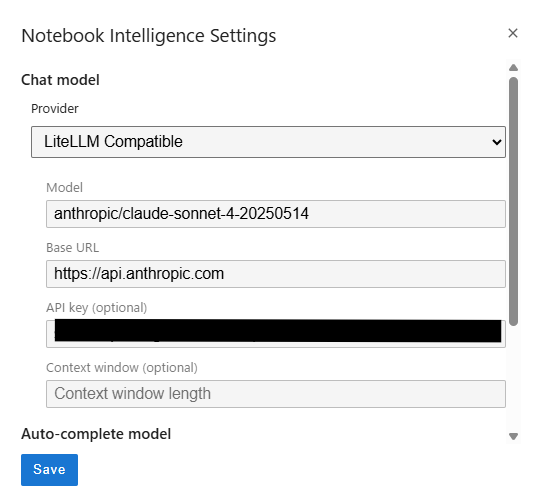Grab the vertical scrollbar thumb

(513, 201)
